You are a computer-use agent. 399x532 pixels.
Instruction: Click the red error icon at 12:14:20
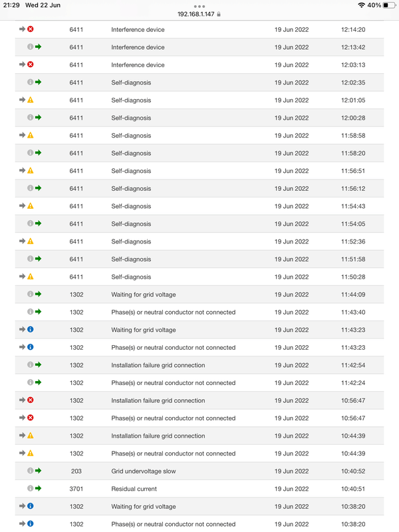pos(30,29)
